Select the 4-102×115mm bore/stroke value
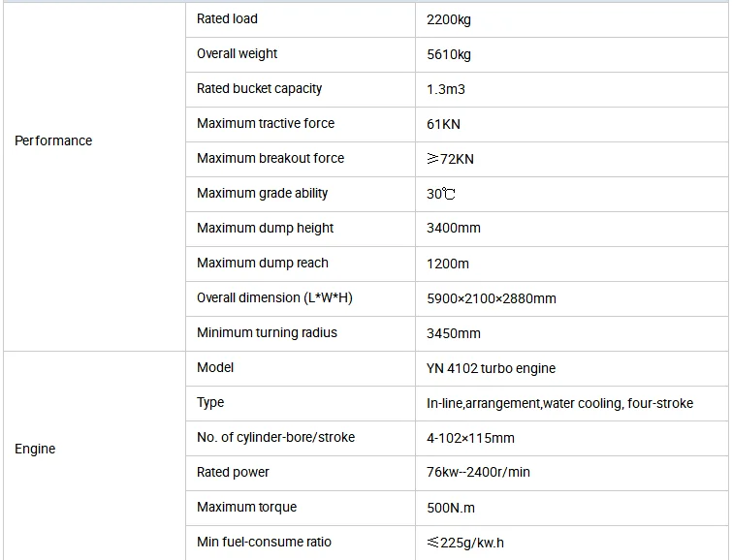The width and height of the screenshot is (732, 560). [470, 438]
